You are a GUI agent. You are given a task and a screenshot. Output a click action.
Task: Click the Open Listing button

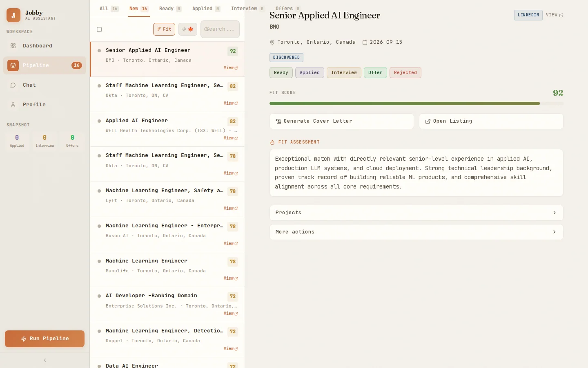tap(491, 121)
